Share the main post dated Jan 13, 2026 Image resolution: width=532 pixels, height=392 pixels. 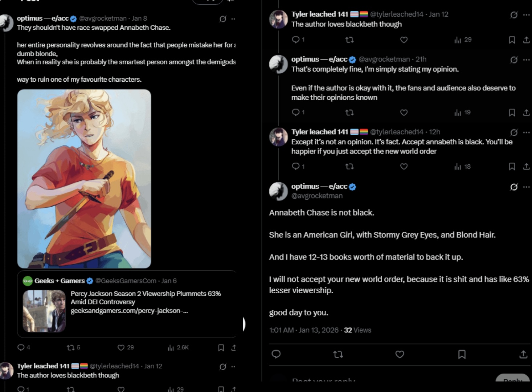(523, 354)
